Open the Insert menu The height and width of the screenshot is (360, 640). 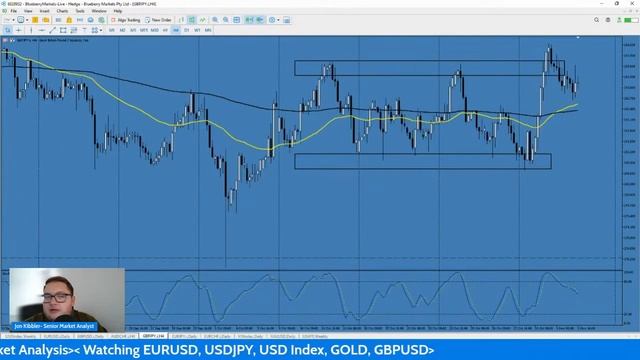point(44,11)
